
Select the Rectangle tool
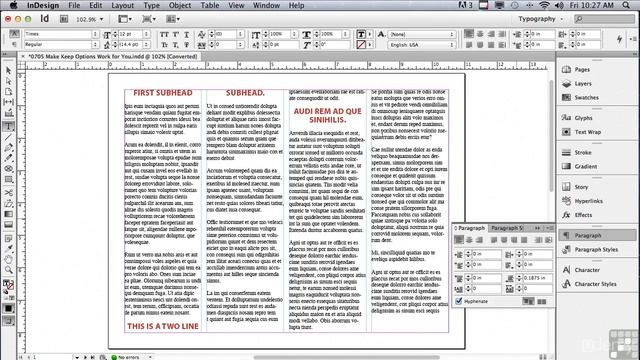click(9, 179)
